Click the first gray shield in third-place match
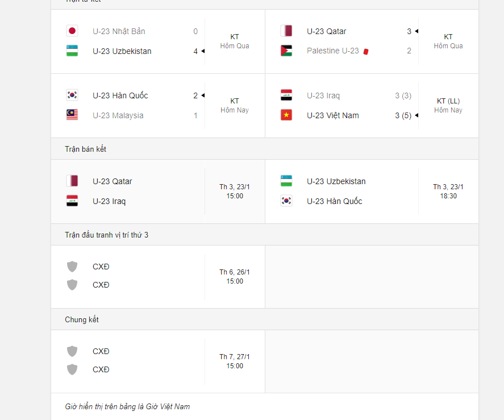 pyautogui.click(x=72, y=267)
